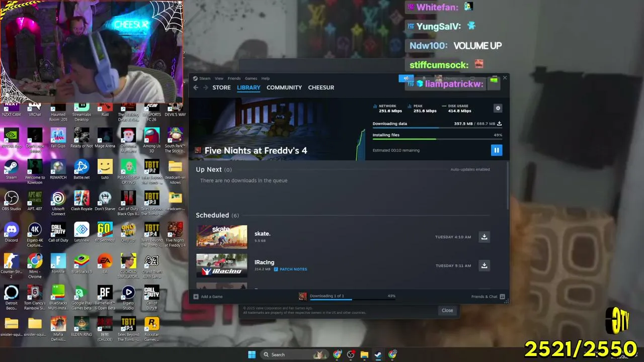
Task: Select the Fall Guys desktop shortcut
Action: pyautogui.click(x=58, y=138)
